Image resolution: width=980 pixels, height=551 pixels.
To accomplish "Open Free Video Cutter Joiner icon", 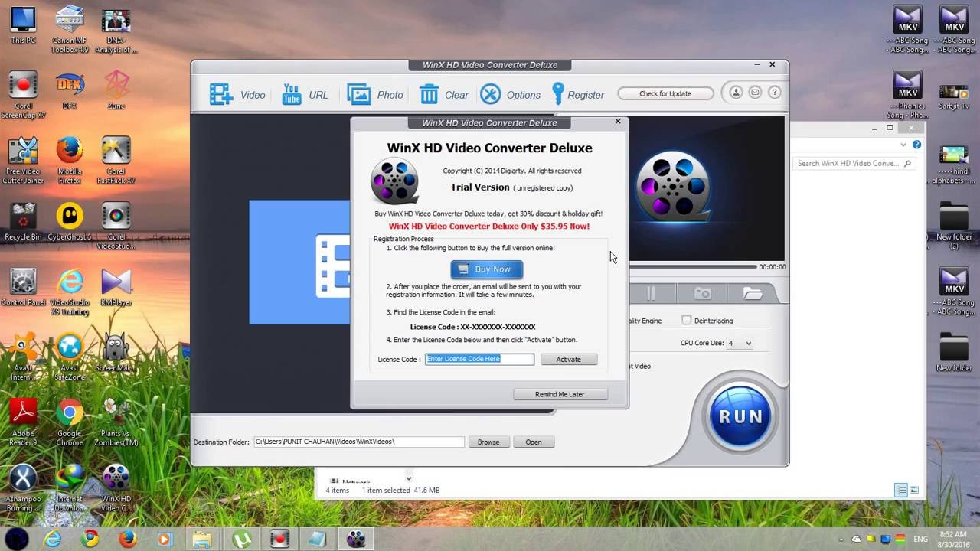I will (x=23, y=161).
